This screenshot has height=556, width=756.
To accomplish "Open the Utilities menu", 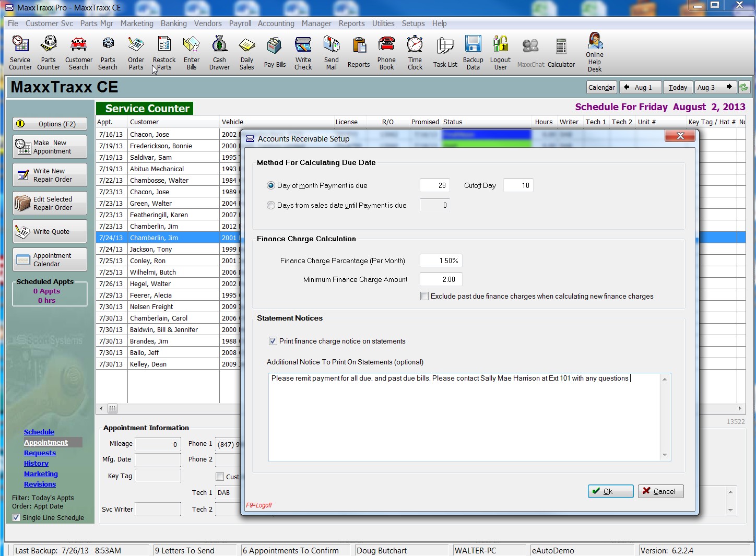I will pos(383,23).
